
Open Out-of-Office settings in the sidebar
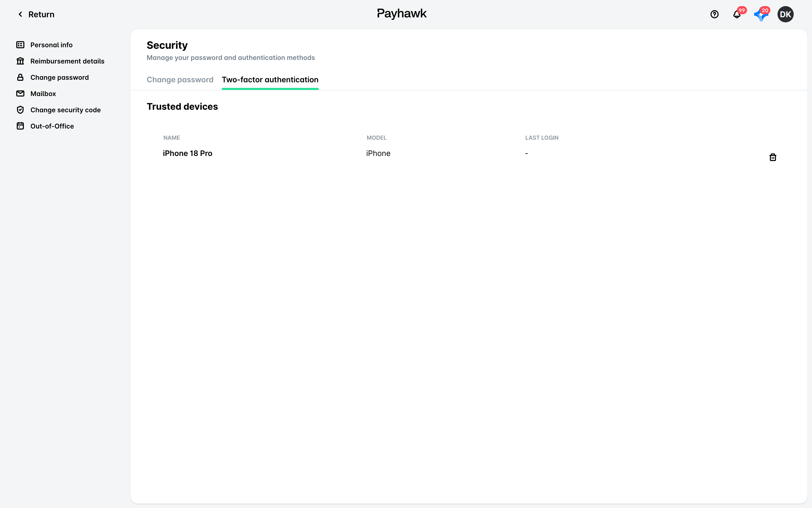tap(52, 126)
